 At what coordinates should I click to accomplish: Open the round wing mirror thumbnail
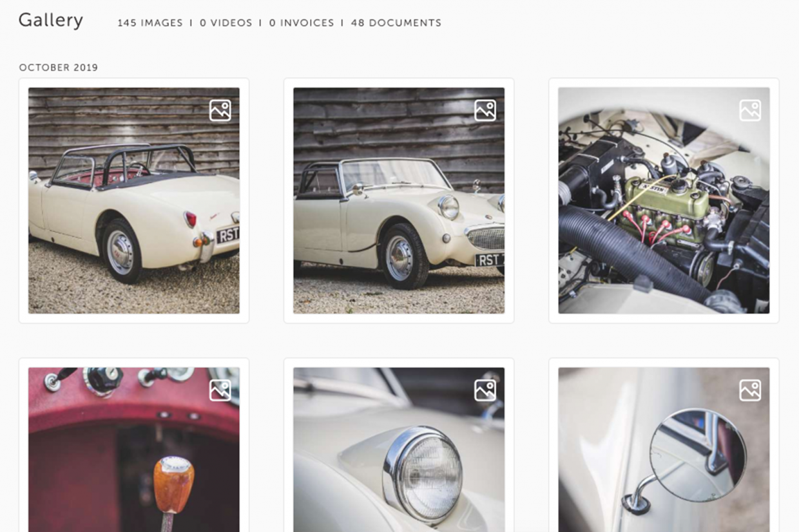(x=664, y=450)
